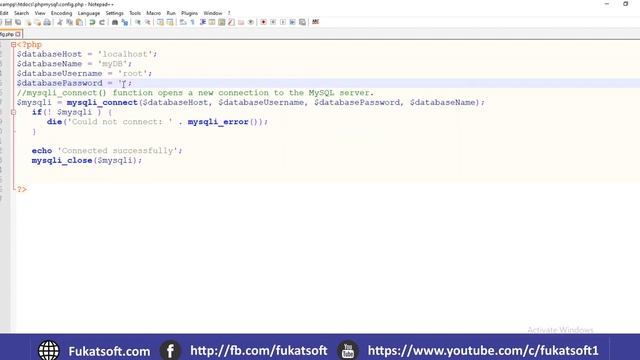Open Folder as Workspace icon

coord(241,22)
